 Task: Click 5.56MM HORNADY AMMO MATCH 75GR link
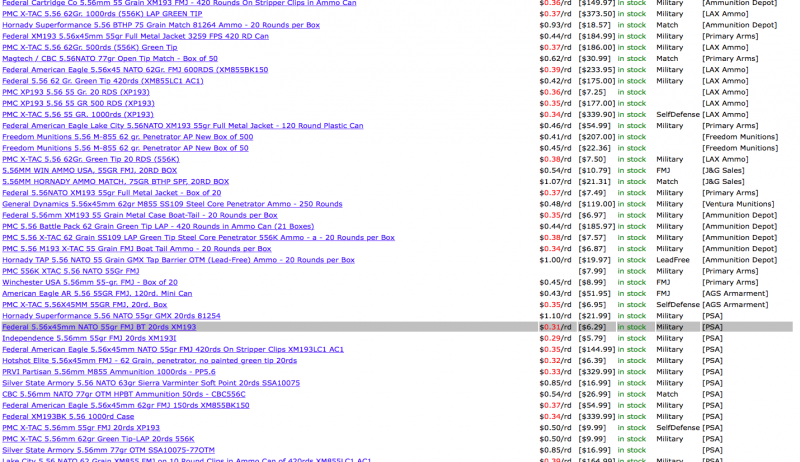[x=115, y=182]
